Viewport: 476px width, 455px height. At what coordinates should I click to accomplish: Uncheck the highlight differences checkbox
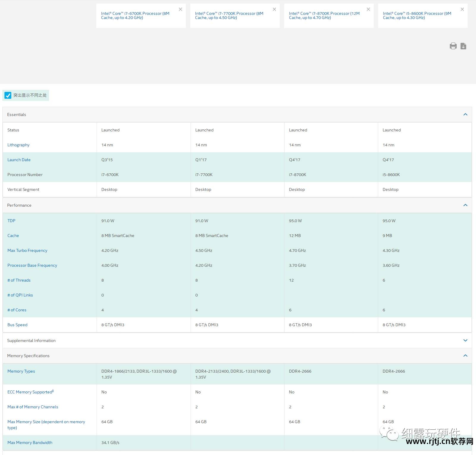pos(8,95)
